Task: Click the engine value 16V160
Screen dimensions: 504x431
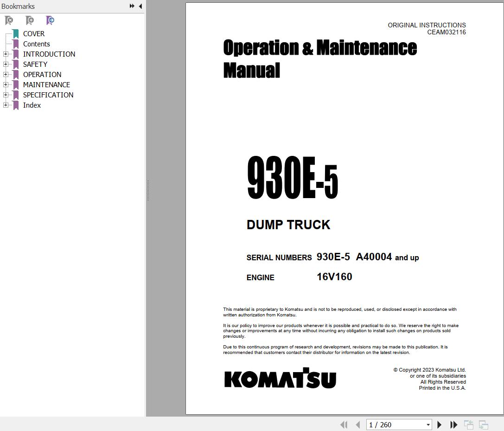Action: (334, 277)
